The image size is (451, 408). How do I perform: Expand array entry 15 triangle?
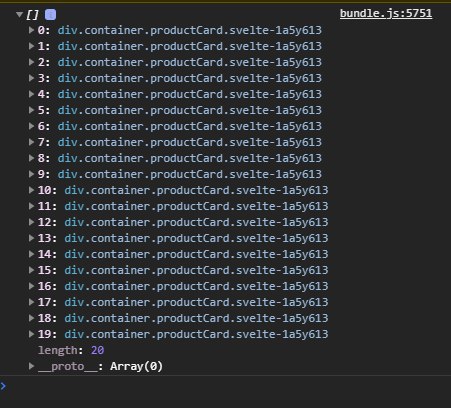tap(31, 270)
